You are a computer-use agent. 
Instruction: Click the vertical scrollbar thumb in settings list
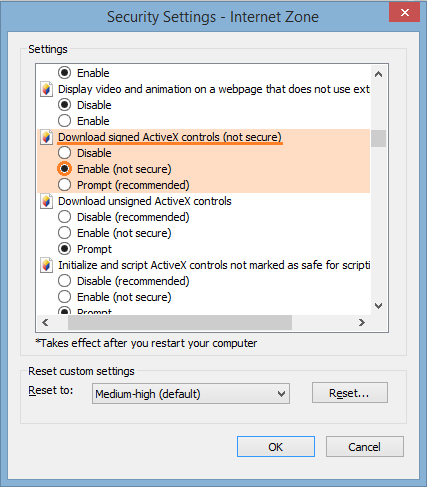pyautogui.click(x=378, y=138)
